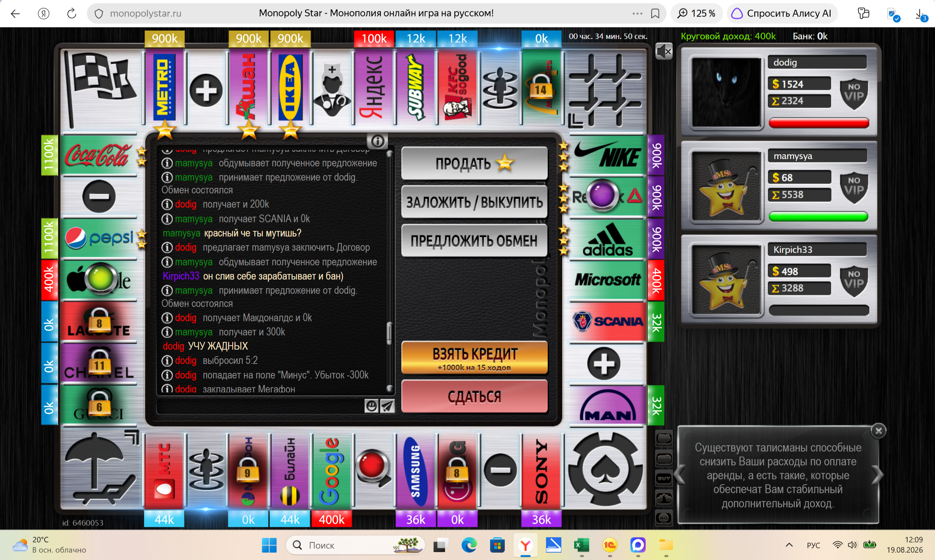This screenshot has width=935, height=560.
Task: Select the locked Chanel cell
Action: click(x=99, y=364)
